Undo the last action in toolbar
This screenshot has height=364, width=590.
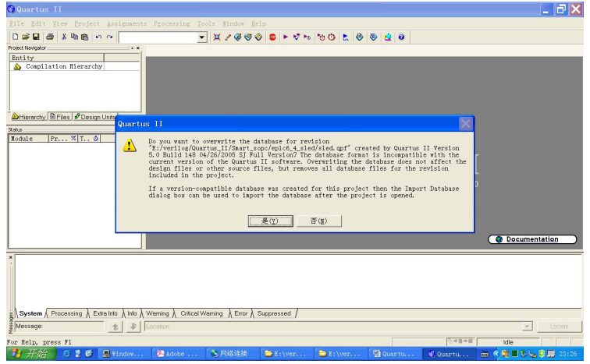point(98,37)
